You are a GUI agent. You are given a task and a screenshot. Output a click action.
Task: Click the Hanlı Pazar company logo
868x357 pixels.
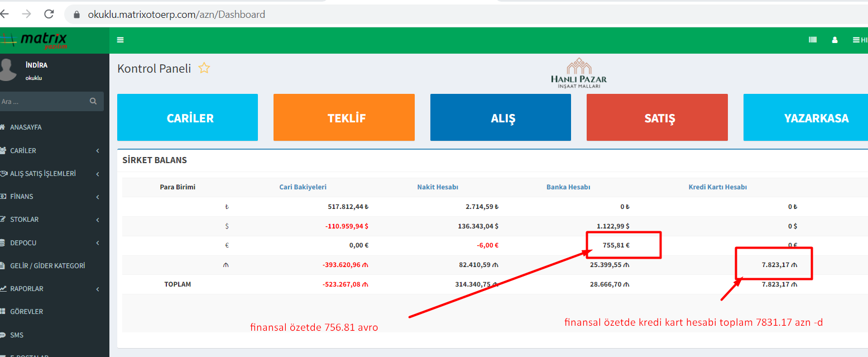coord(578,73)
